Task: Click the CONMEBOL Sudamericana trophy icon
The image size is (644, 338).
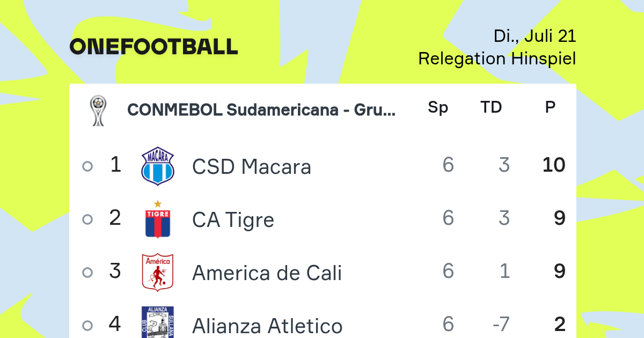Action: tap(98, 111)
